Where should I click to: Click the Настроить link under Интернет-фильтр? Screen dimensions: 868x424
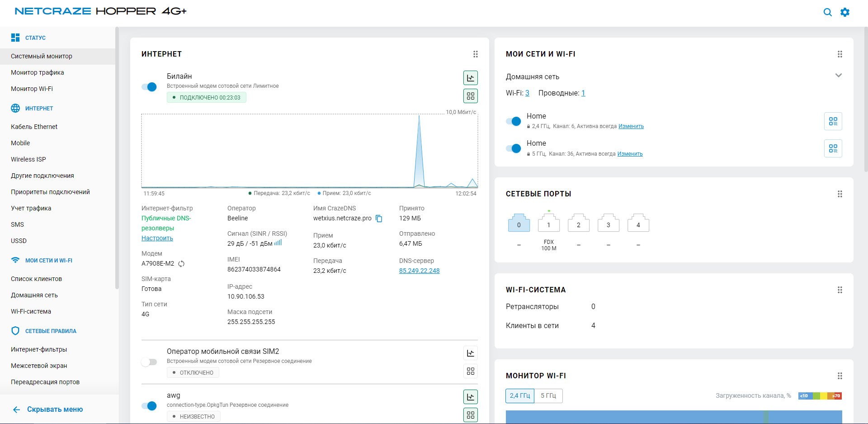(157, 238)
